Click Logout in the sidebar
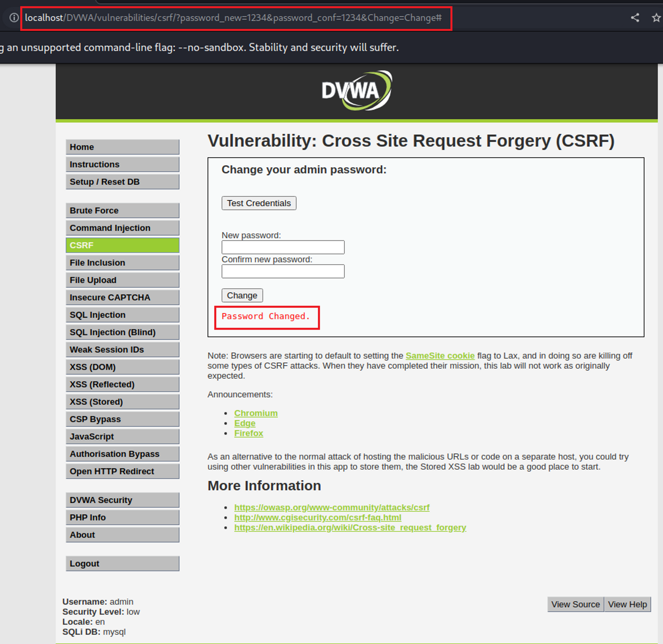This screenshot has height=644, width=663. pyautogui.click(x=122, y=564)
